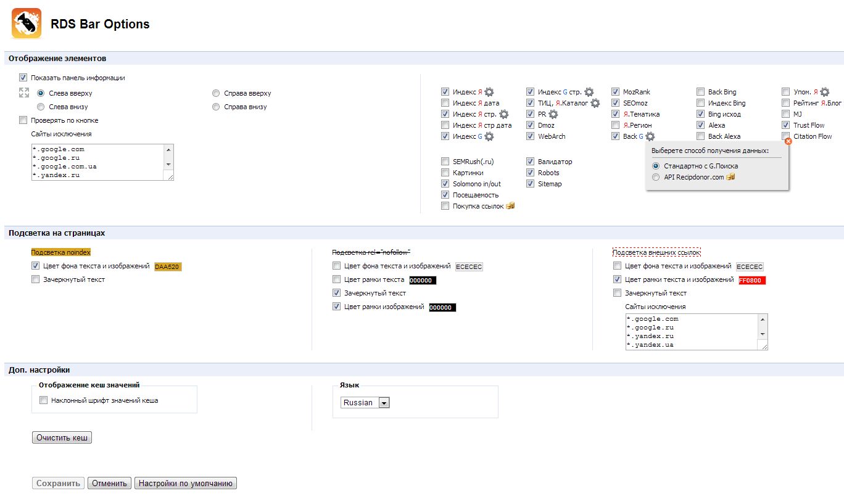The image size is (844, 504).
Task: Click external links exclusion textarea containing '*.yandex.ua'
Action: pos(697,332)
